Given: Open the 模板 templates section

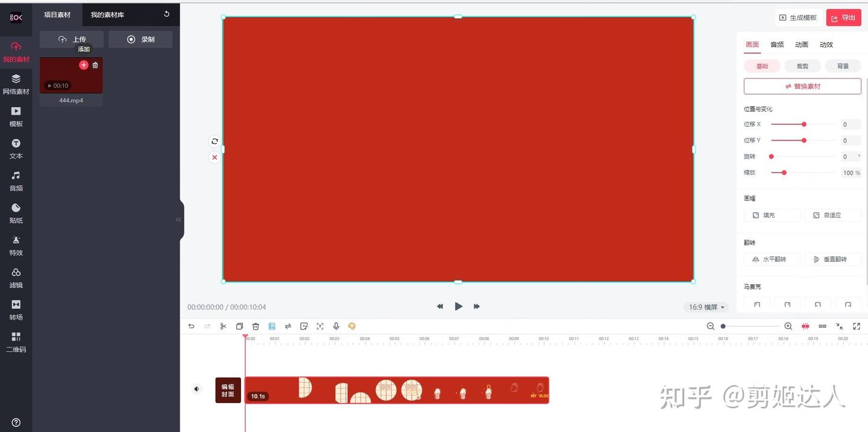Looking at the screenshot, I should pyautogui.click(x=16, y=116).
